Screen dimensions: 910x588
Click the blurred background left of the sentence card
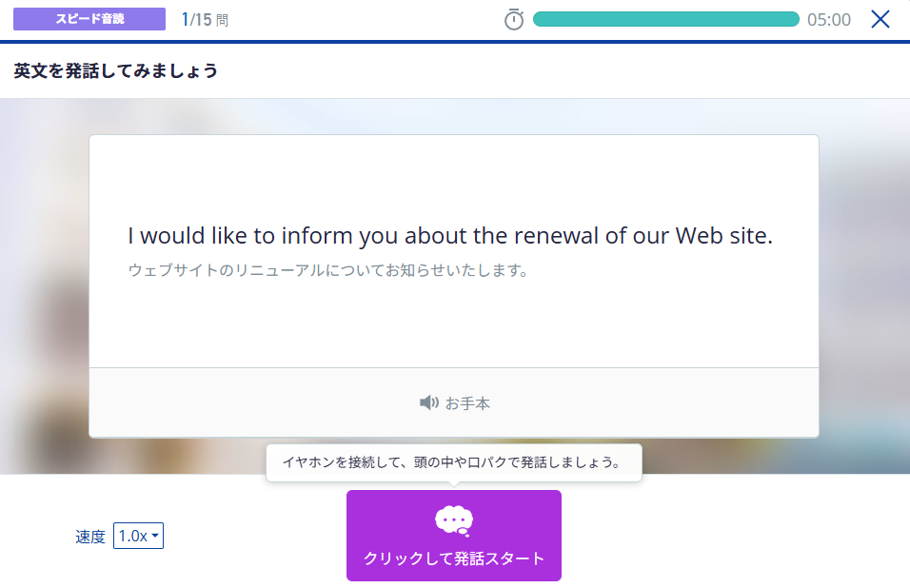(44, 285)
